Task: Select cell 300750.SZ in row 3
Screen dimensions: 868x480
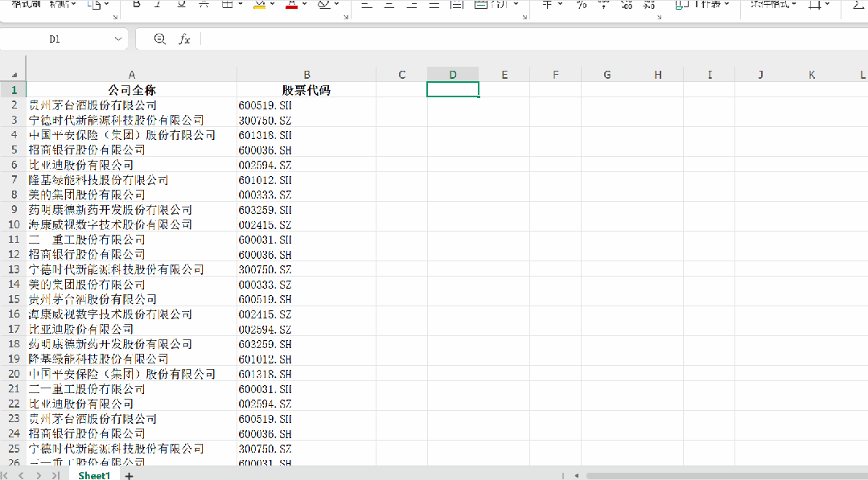Action: (x=306, y=120)
